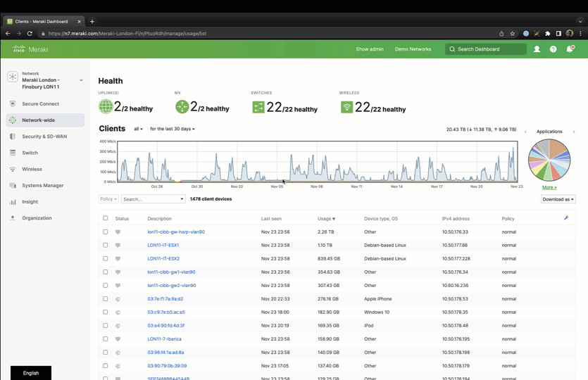This screenshot has width=588, height=380.
Task: Open the Security & SD-WAN menu
Action: pos(45,137)
